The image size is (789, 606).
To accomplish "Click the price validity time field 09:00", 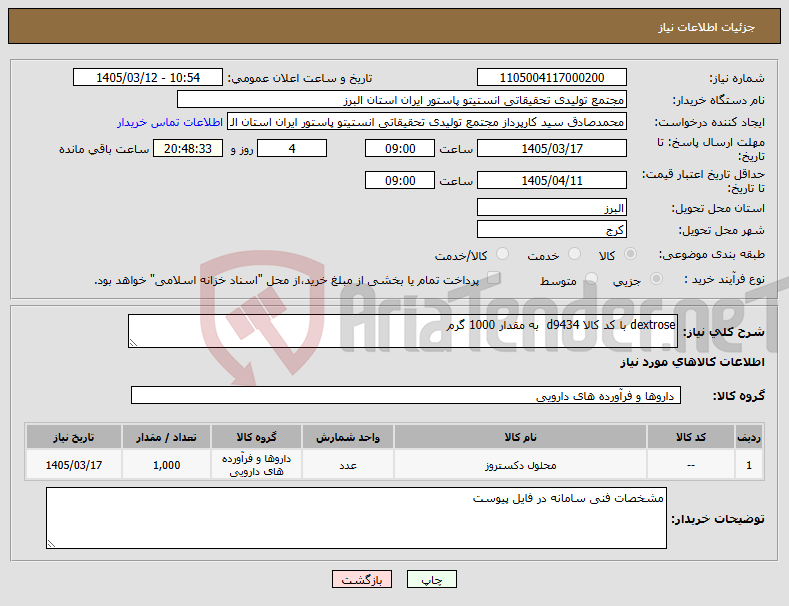I will tap(400, 180).
